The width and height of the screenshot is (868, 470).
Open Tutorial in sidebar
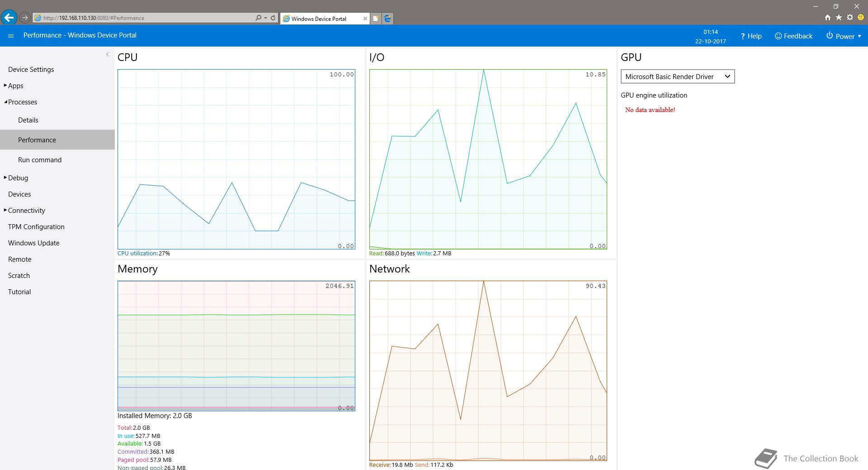19,291
